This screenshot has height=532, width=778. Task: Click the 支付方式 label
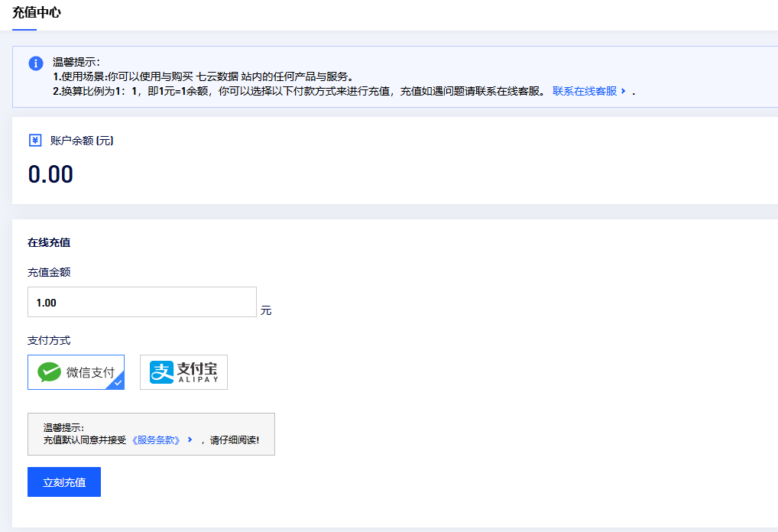pyautogui.click(x=49, y=341)
